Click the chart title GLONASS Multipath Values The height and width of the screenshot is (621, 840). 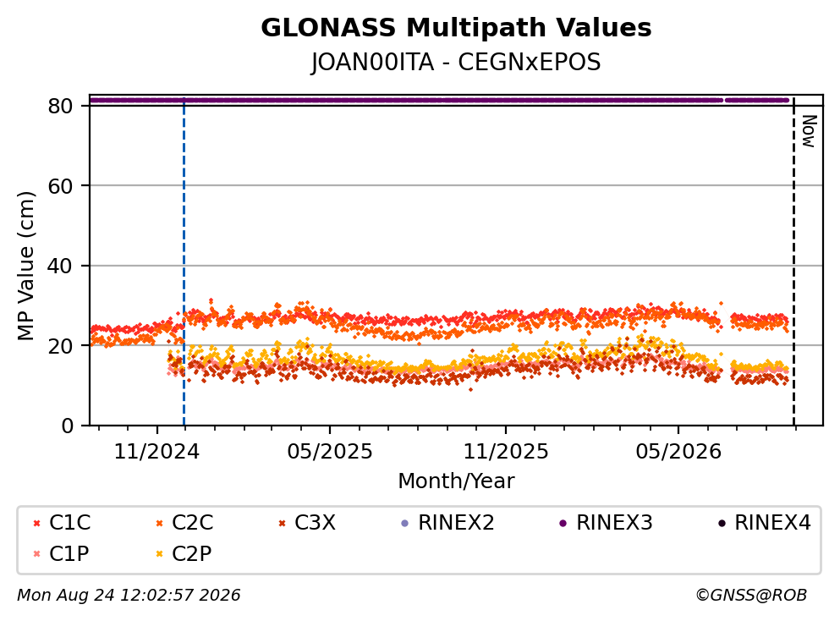[456, 28]
